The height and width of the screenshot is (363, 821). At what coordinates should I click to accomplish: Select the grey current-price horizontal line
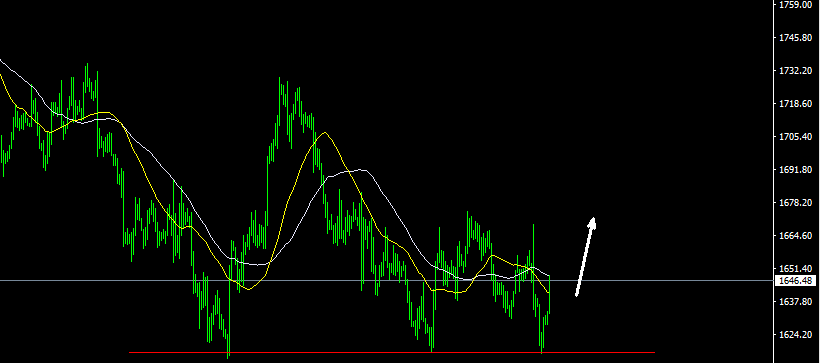click(386, 281)
